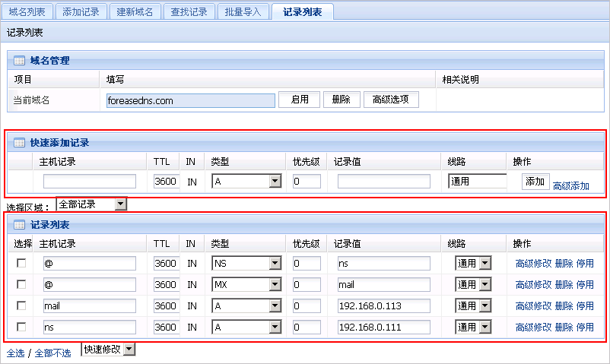
Task: Click 停用 for the 192.168.0.111 record
Action: coord(585,327)
